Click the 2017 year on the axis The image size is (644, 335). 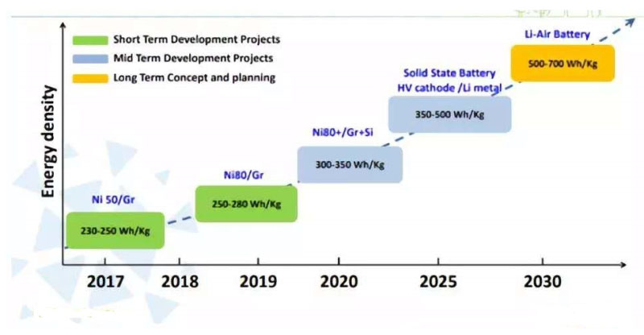click(106, 283)
